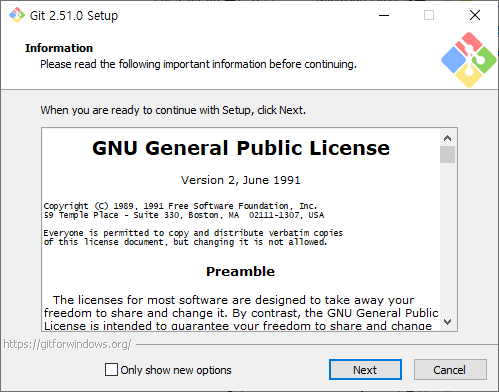Minimize the Git Setup window
The image size is (499, 392).
pos(384,15)
